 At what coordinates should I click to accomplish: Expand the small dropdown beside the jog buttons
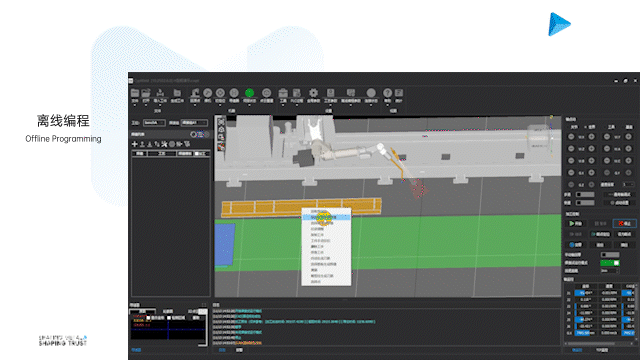628,184
